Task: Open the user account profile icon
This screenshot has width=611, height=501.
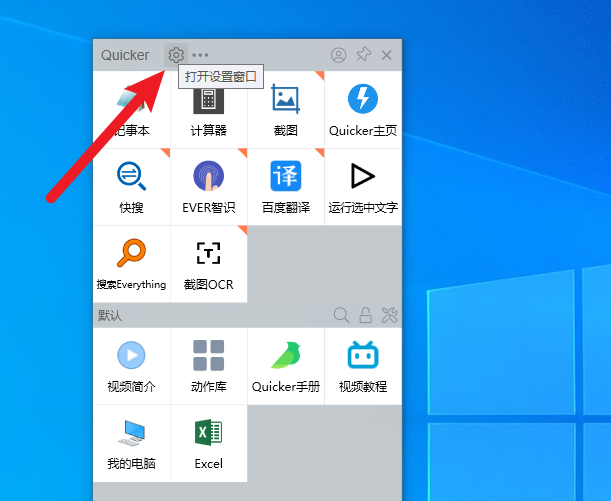Action: (339, 55)
